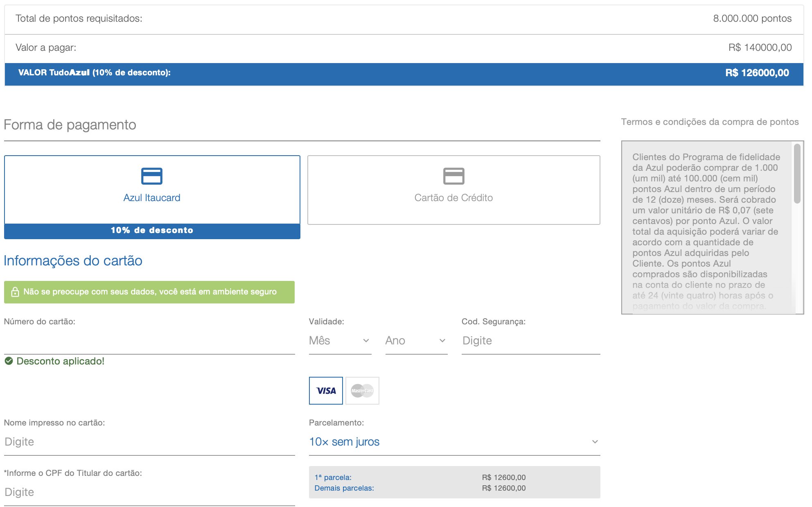Open the Mês expiry dropdown
The image size is (812, 507).
340,341
